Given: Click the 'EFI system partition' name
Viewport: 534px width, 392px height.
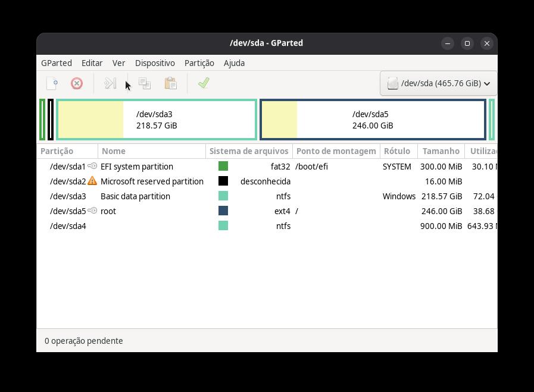Looking at the screenshot, I should [137, 167].
